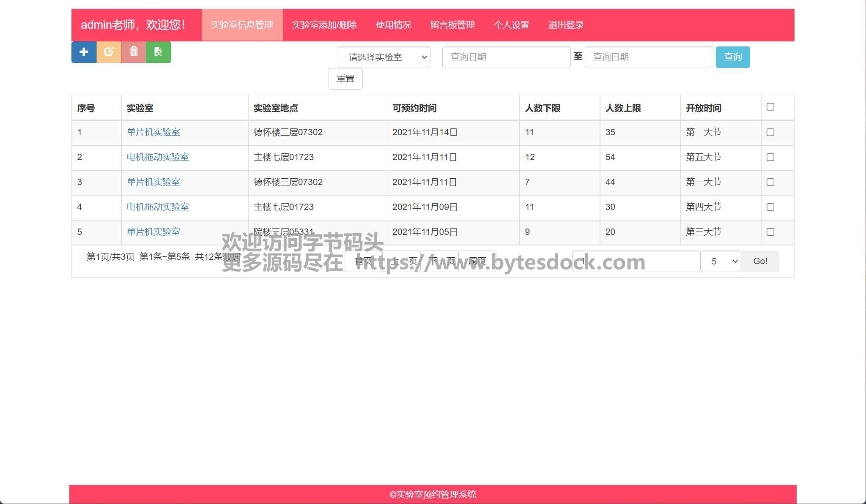
Task: Open the 使用情况 menu item
Action: tap(393, 25)
